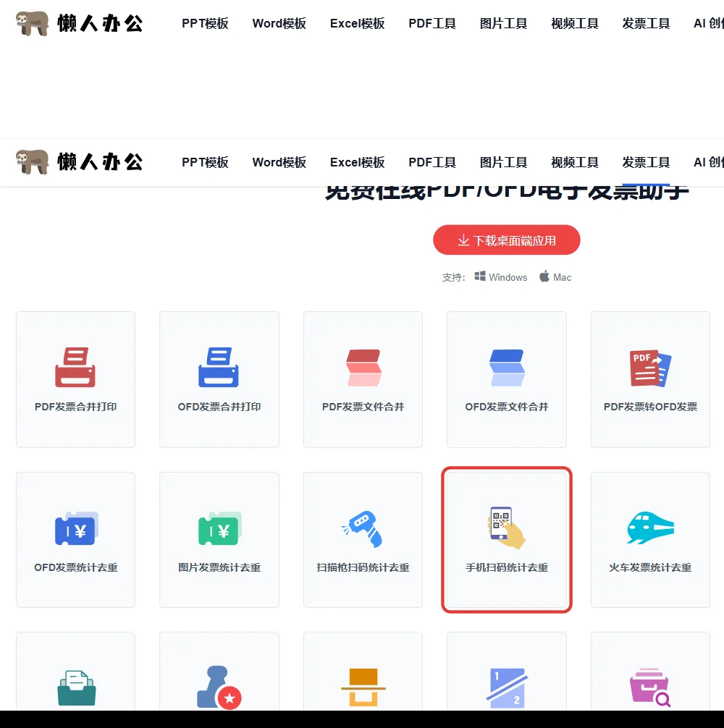The width and height of the screenshot is (724, 728).
Task: Click the blue page 1/2 split icon
Action: pyautogui.click(x=507, y=688)
